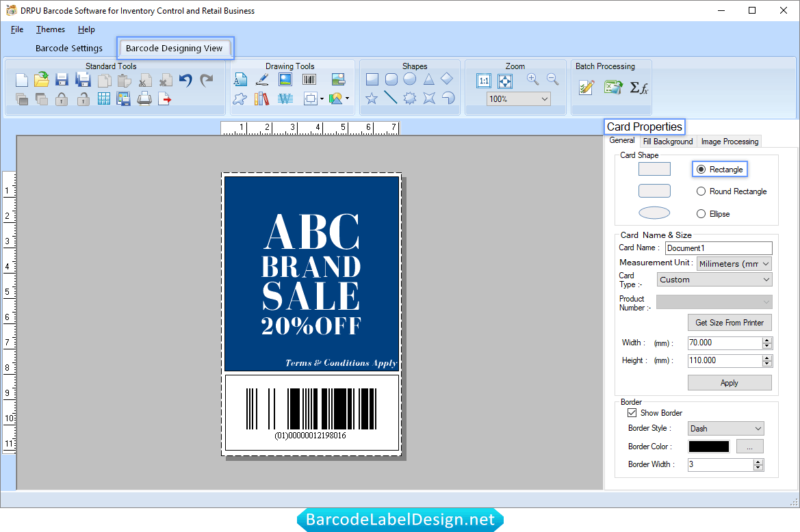Zoom in on the label

point(532,79)
